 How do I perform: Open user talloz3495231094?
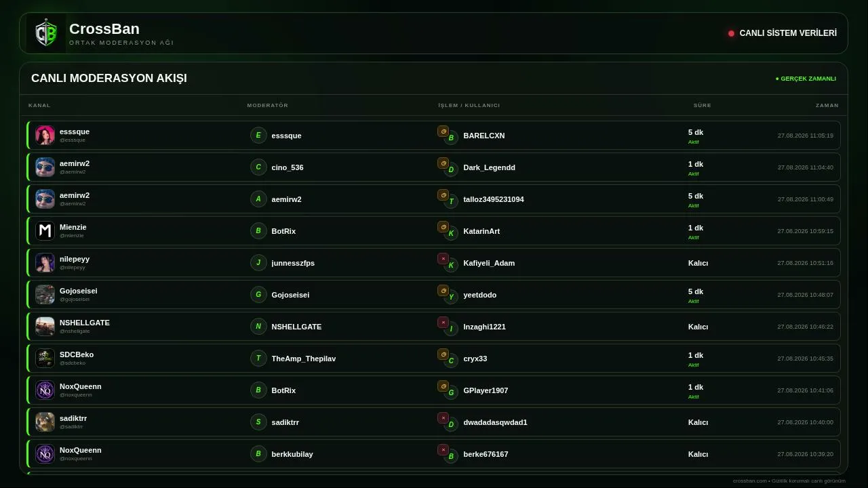pos(494,199)
